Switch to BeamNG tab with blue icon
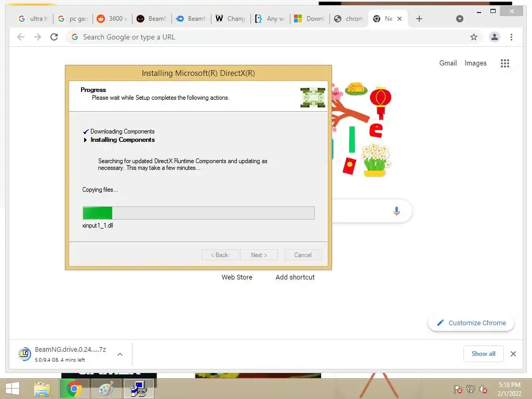The height and width of the screenshot is (399, 532). 191,19
